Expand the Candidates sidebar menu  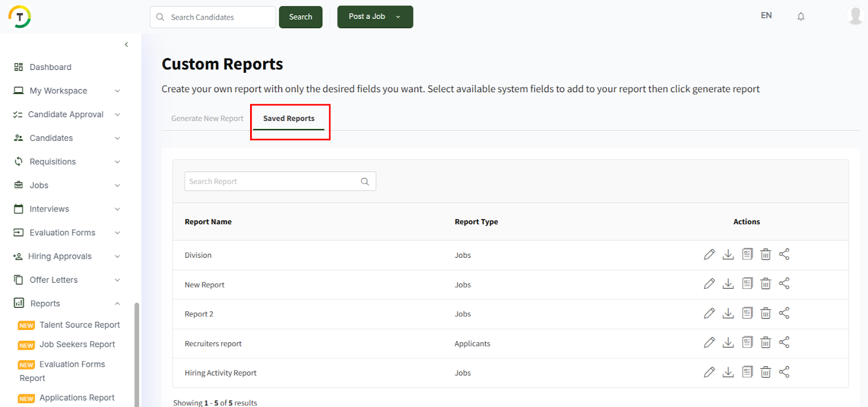click(x=117, y=138)
